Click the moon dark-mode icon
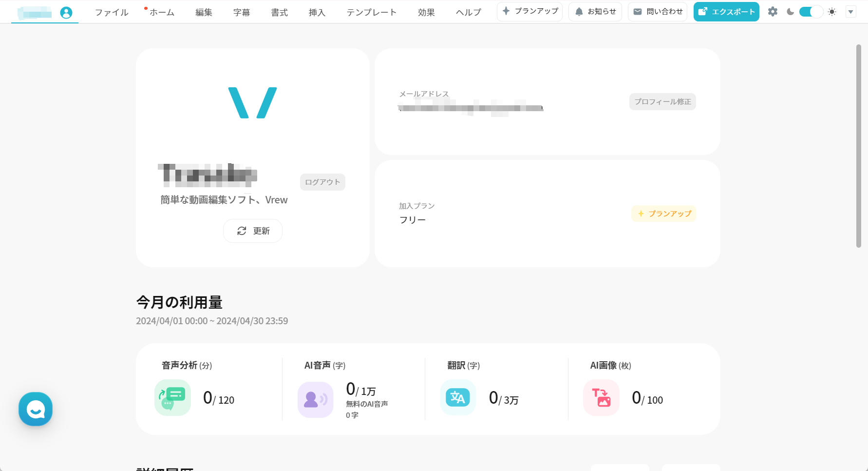The height and width of the screenshot is (471, 868). [x=789, y=11]
